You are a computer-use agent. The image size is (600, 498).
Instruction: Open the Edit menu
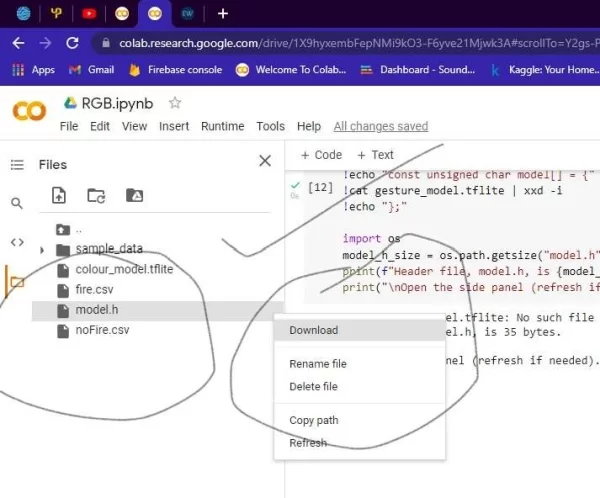[x=100, y=126]
